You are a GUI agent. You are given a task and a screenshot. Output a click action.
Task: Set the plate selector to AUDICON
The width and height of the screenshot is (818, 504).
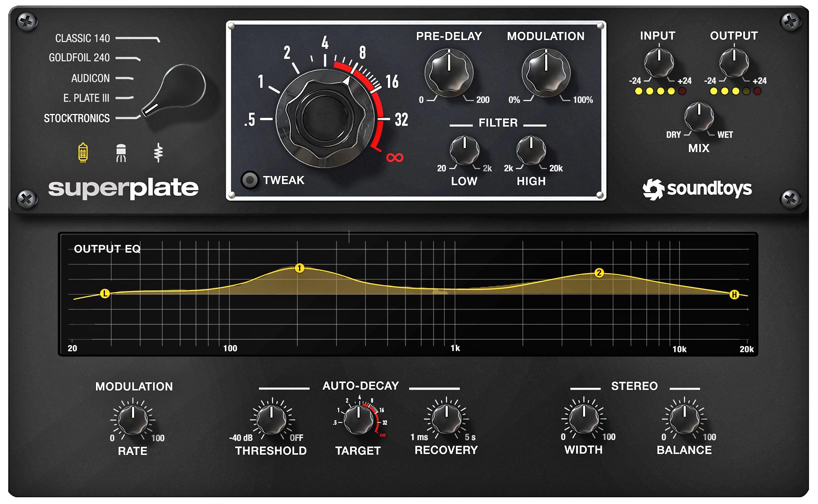coord(90,78)
